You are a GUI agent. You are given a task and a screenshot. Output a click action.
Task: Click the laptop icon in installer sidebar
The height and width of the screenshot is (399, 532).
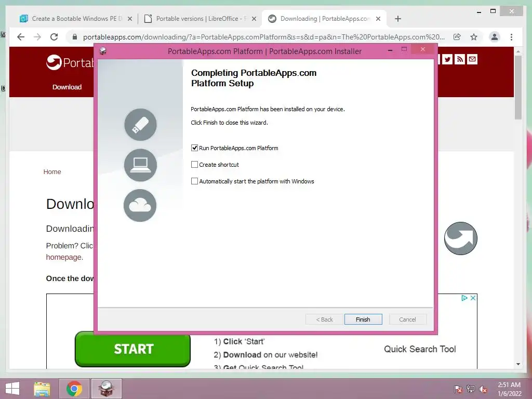(140, 165)
